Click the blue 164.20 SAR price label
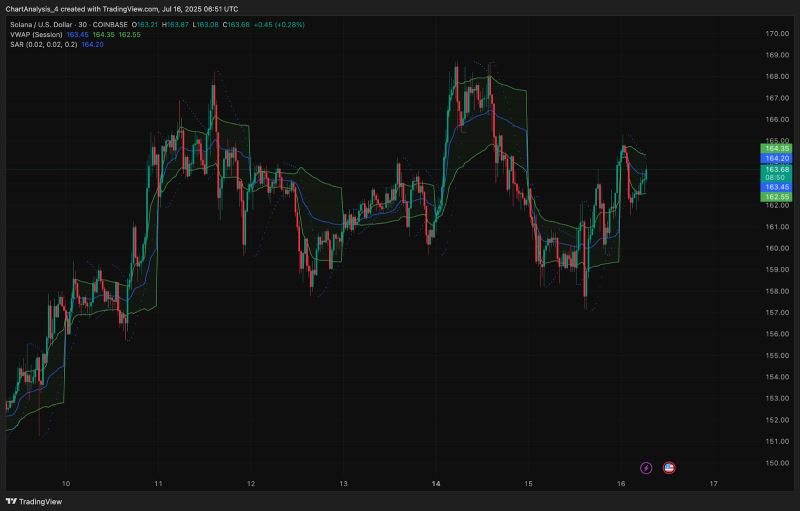The image size is (800, 511). click(778, 158)
